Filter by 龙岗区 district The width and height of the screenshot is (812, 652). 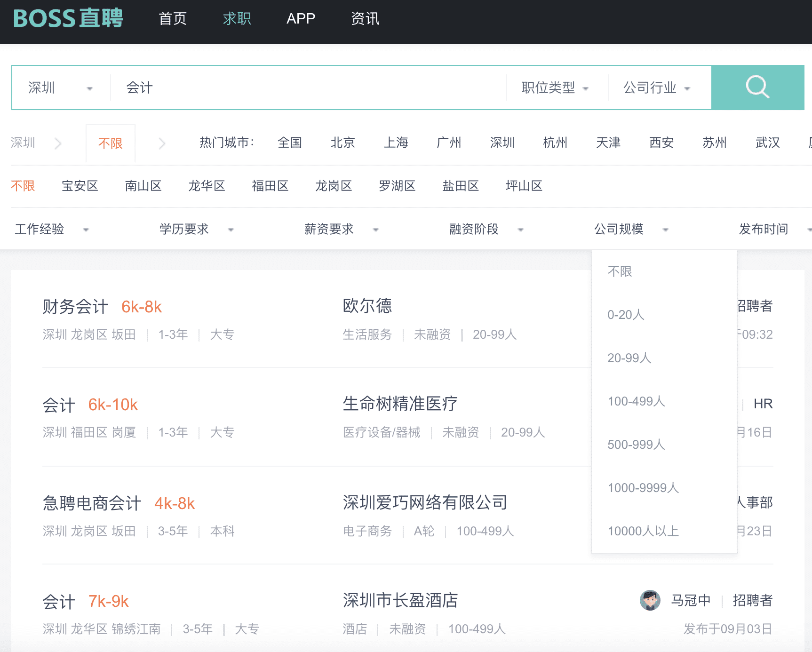point(334,186)
